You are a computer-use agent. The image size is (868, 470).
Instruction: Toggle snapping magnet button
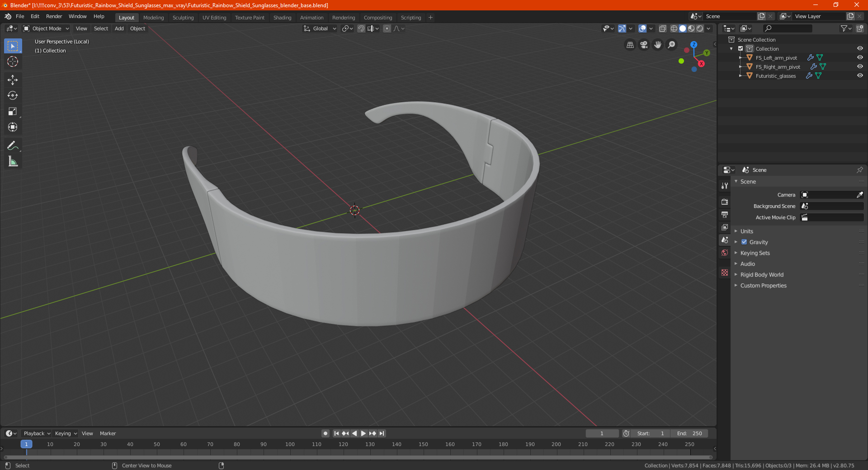pyautogui.click(x=361, y=28)
